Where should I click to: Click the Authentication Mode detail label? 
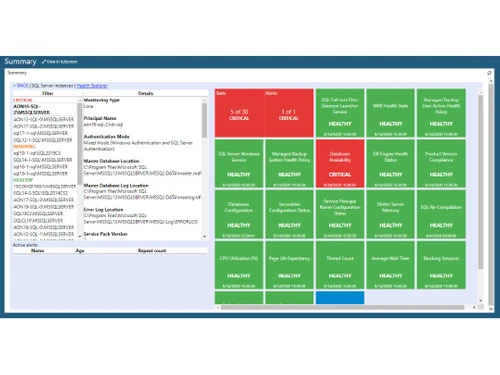[106, 137]
